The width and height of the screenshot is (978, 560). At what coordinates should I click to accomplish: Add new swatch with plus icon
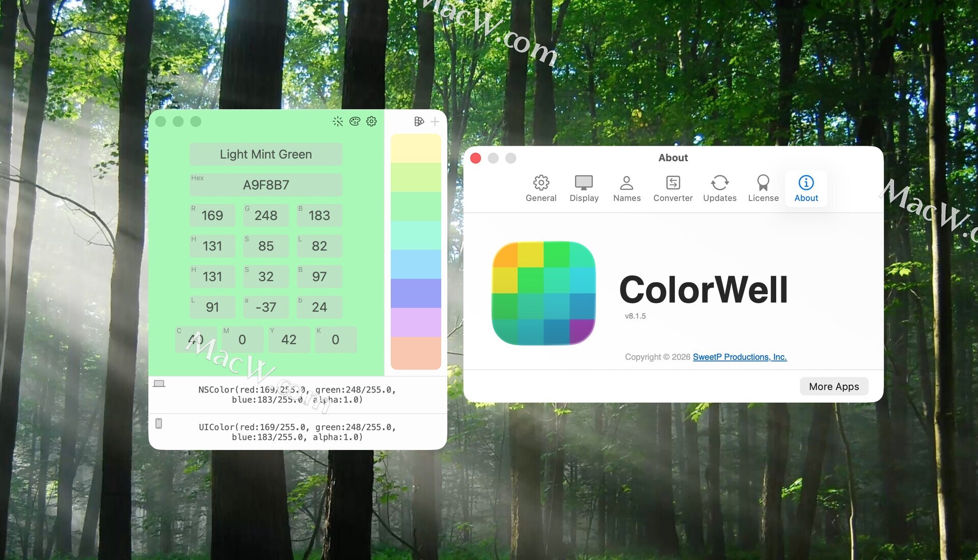(x=434, y=121)
